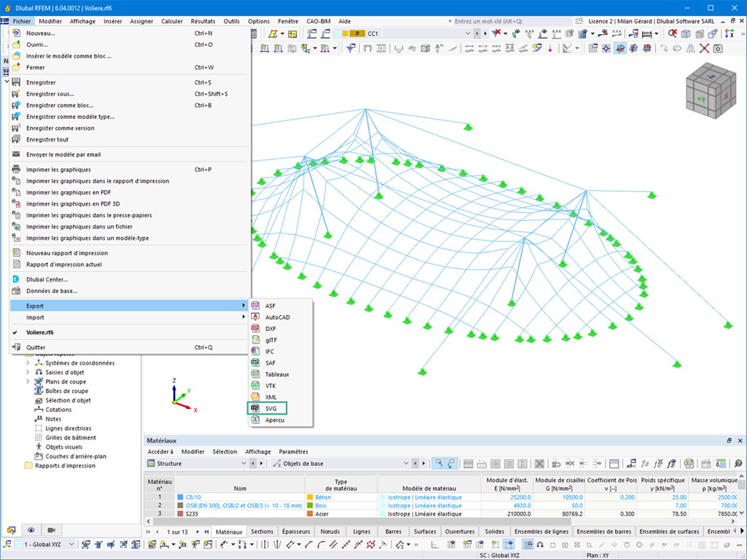Toggle the second selection sync button in Matériaux
This screenshot has width=747, height=560.
pyautogui.click(x=451, y=463)
